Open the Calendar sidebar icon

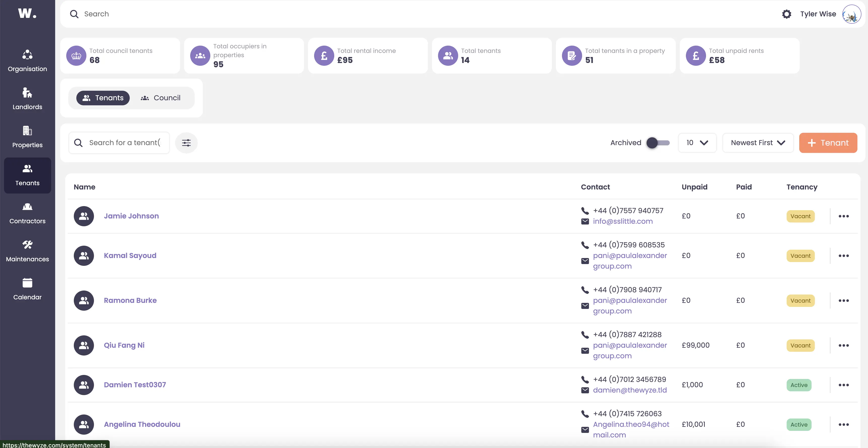[27, 289]
